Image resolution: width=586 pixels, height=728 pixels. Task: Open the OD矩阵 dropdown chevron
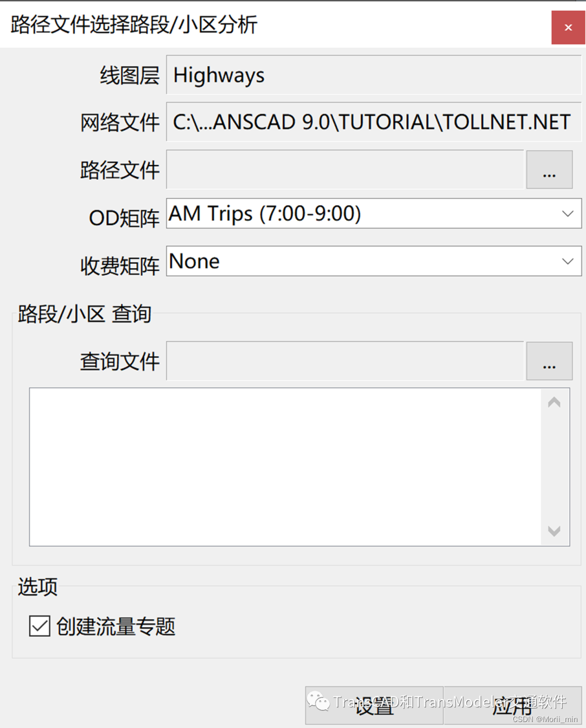pyautogui.click(x=567, y=213)
